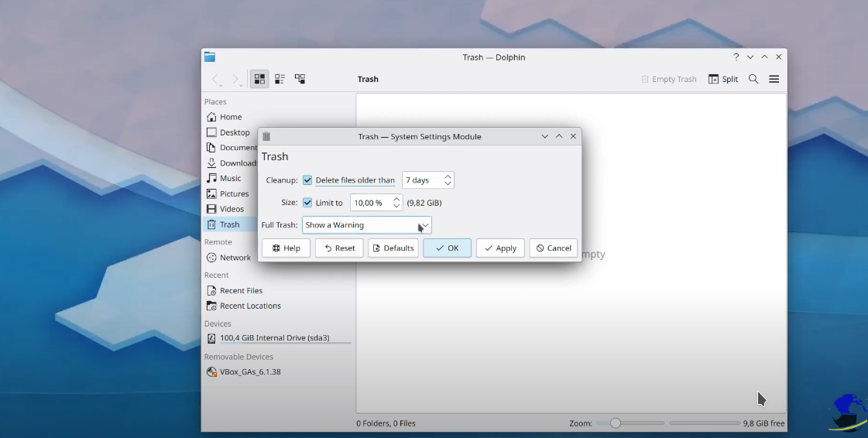This screenshot has height=438, width=868.
Task: Switch to Compact view mode
Action: click(x=280, y=79)
